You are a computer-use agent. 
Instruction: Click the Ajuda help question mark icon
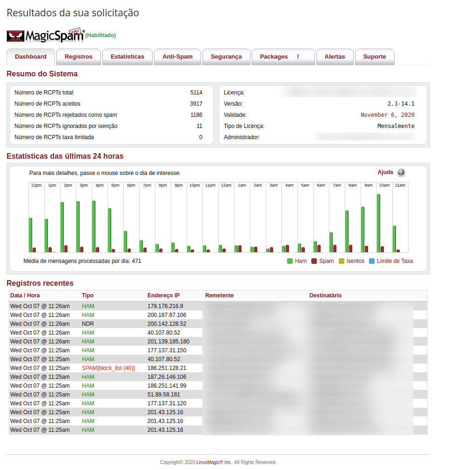point(401,173)
